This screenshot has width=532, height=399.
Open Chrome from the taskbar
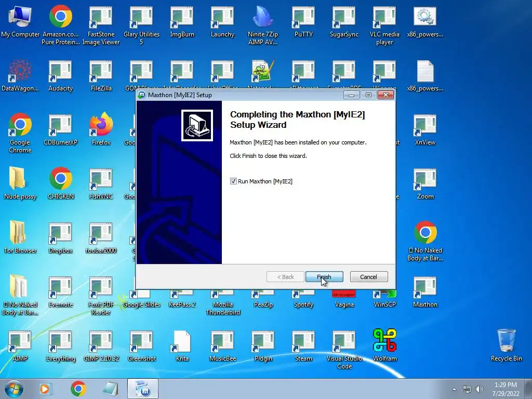78,389
